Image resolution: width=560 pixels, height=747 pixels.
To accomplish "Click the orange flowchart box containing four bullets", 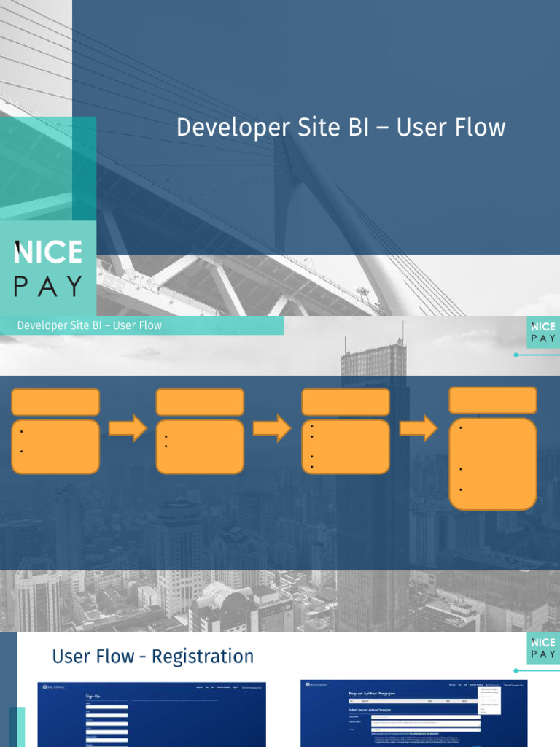I will [x=346, y=446].
